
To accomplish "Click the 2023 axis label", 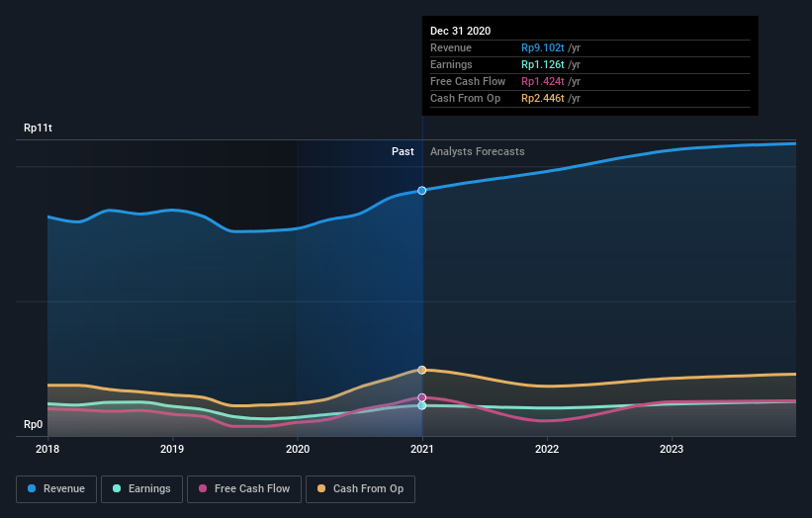I will click(x=672, y=449).
